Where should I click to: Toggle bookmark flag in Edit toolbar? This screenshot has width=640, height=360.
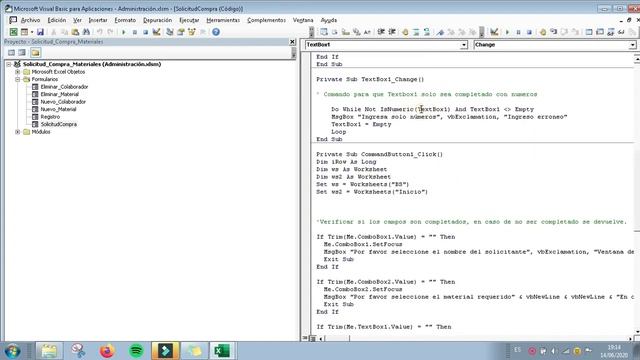pyautogui.click(x=440, y=32)
